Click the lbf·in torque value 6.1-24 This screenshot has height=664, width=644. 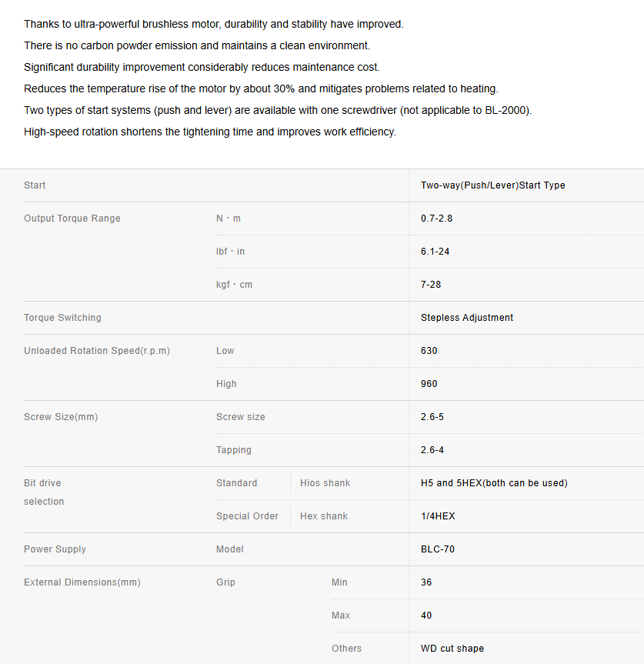tap(435, 252)
